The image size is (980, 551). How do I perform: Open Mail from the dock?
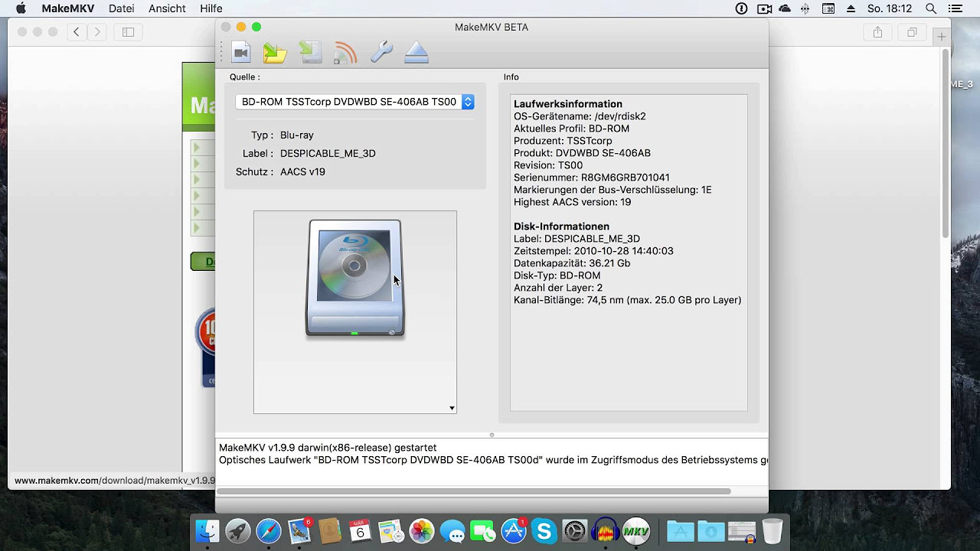[x=299, y=531]
